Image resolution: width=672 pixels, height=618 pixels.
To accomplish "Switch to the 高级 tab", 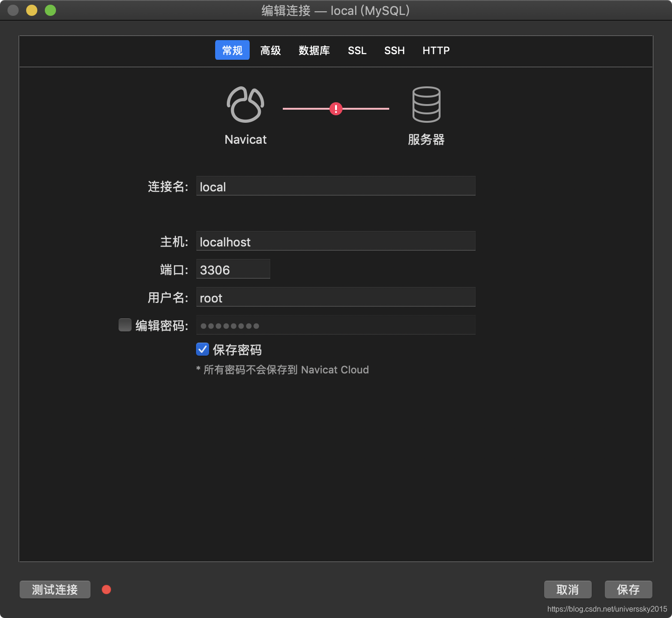I will [x=270, y=50].
